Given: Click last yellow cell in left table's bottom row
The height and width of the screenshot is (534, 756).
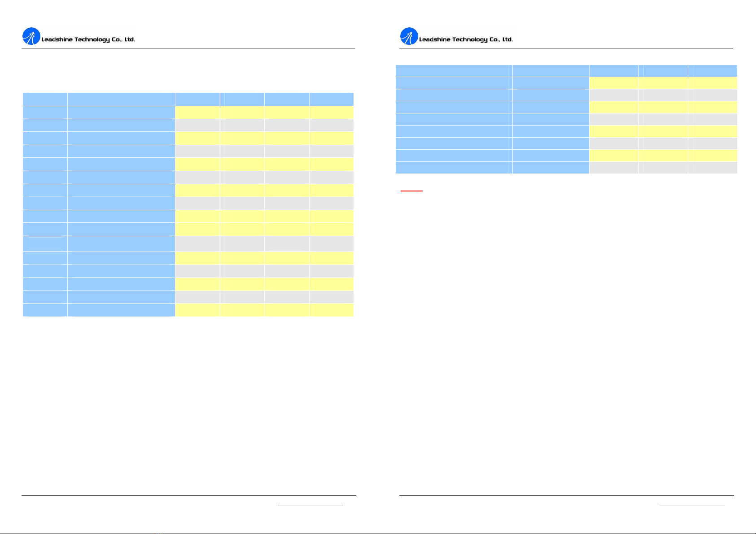Looking at the screenshot, I should (331, 310).
